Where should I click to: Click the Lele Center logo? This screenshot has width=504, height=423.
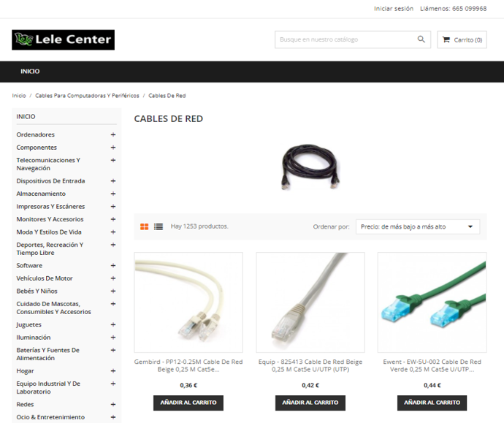tap(63, 40)
